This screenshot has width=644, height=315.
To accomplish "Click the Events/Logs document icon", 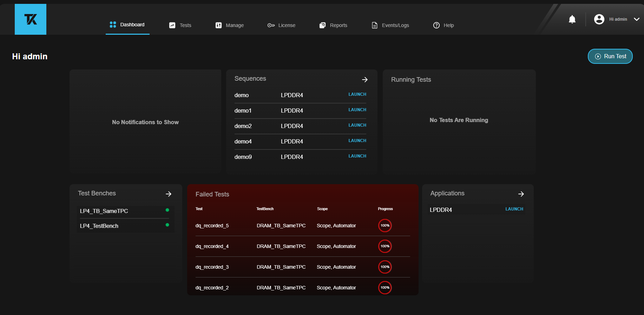I will point(375,25).
